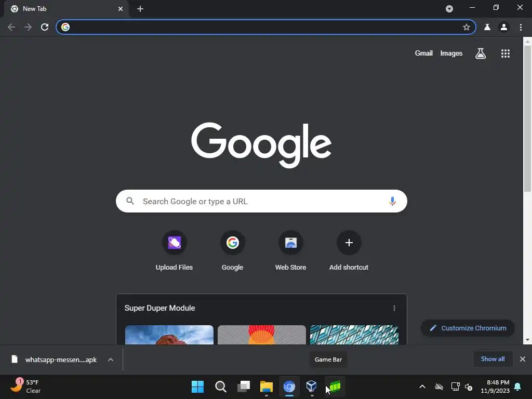Viewport: 532px width, 399px height.
Task: Click Add shortcut plus tile
Action: point(349,251)
